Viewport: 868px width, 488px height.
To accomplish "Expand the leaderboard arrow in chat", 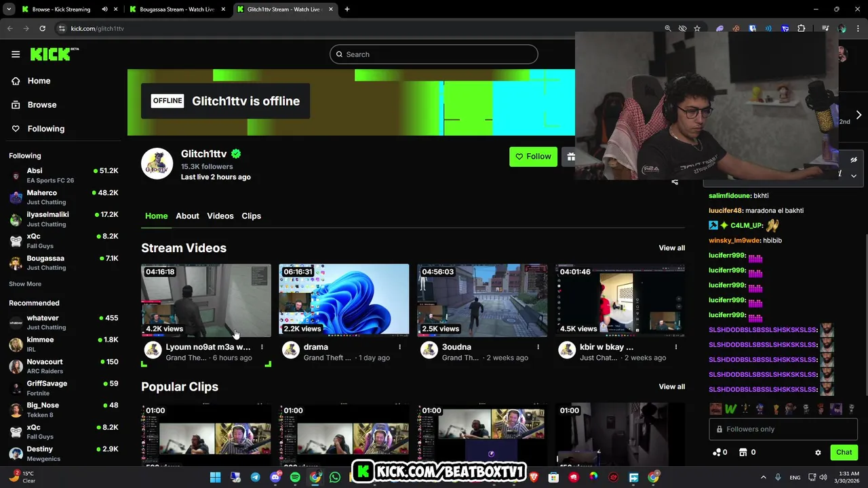I will point(859,115).
